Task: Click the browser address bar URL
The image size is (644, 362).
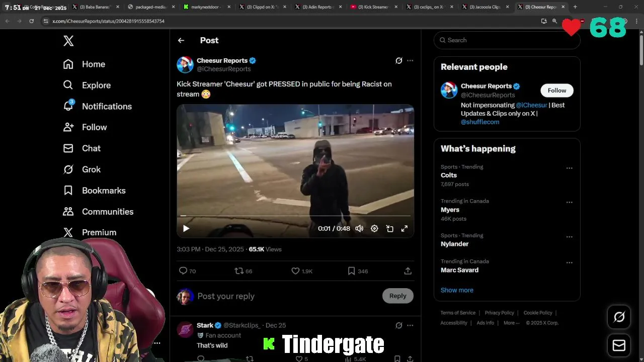Action: click(109, 21)
